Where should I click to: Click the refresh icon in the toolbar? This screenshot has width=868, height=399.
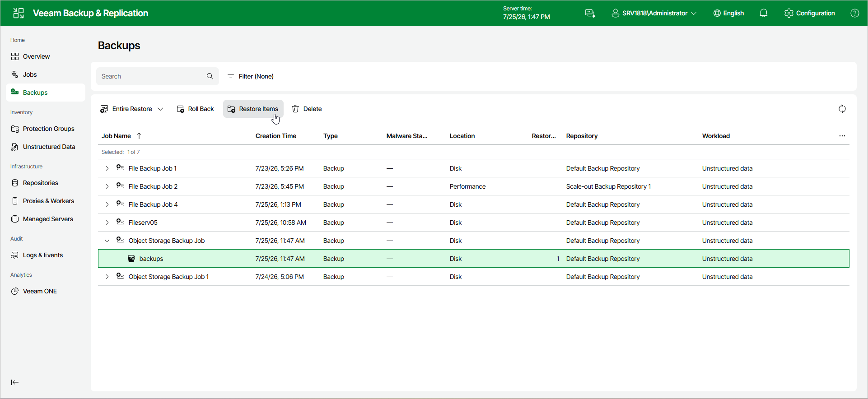tap(842, 109)
